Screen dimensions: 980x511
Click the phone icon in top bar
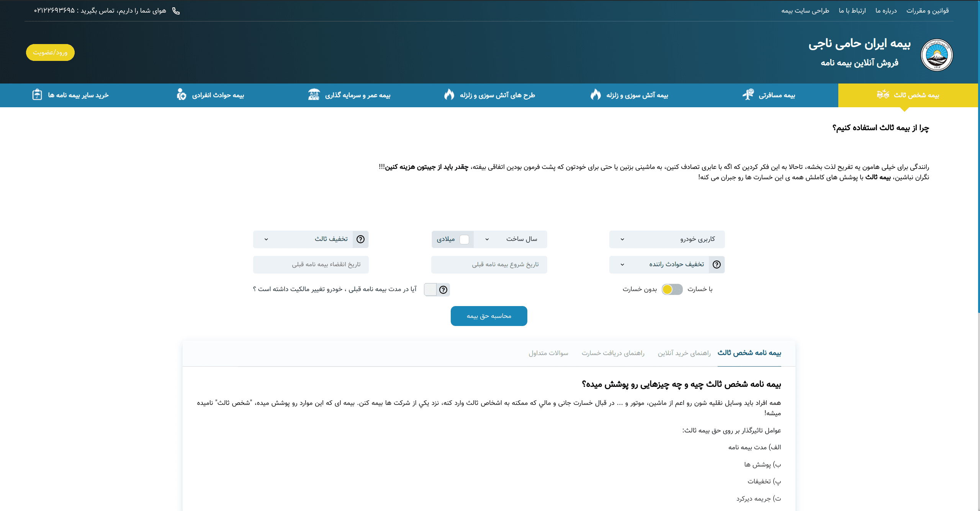click(x=176, y=11)
